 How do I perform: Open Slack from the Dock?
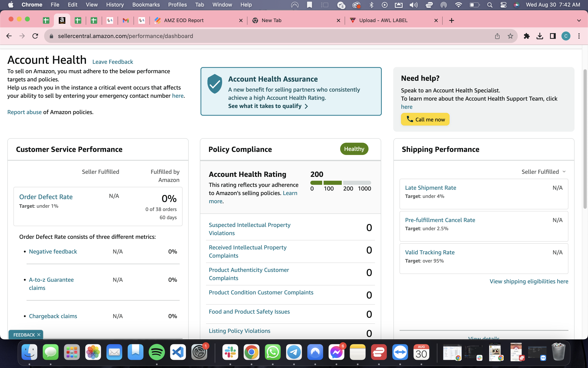click(x=230, y=352)
